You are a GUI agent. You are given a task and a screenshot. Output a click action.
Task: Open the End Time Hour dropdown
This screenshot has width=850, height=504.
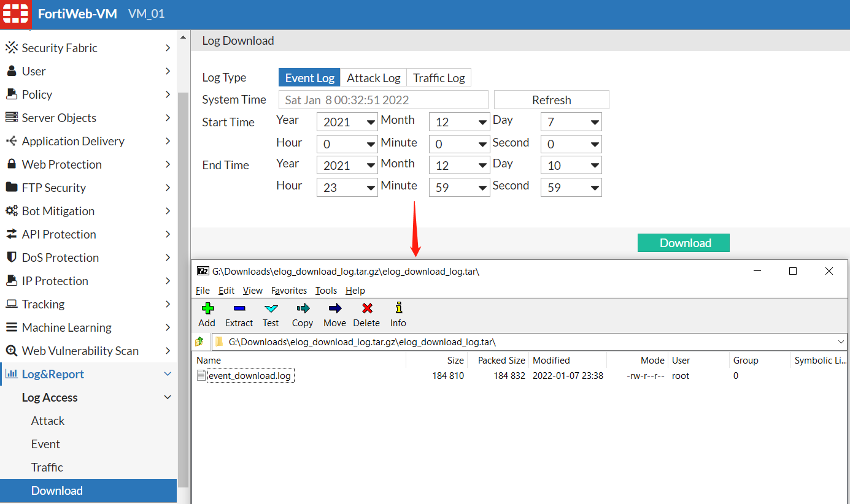click(347, 188)
